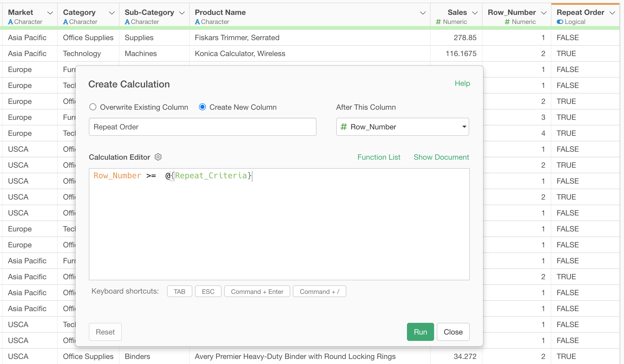The image size is (624, 364).
Task: Click the Market column character type icon
Action: coord(10,22)
